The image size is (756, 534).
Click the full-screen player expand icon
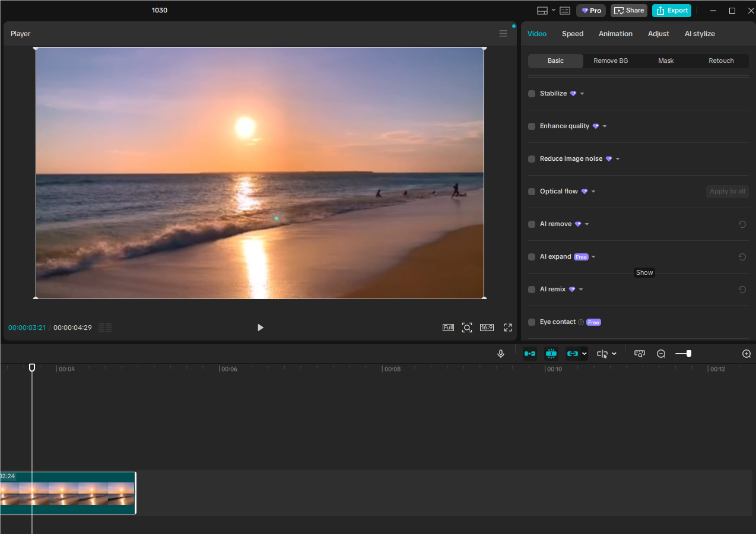(x=507, y=327)
